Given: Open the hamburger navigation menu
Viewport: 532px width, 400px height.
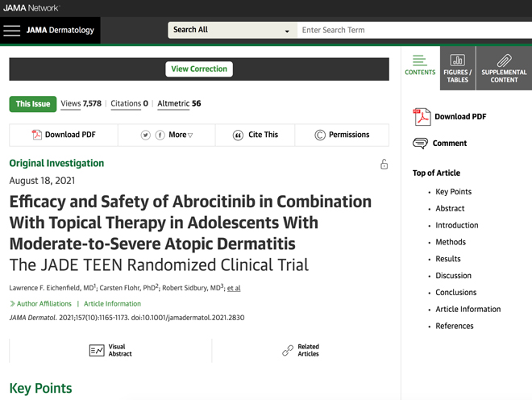Looking at the screenshot, I should pyautogui.click(x=12, y=31).
